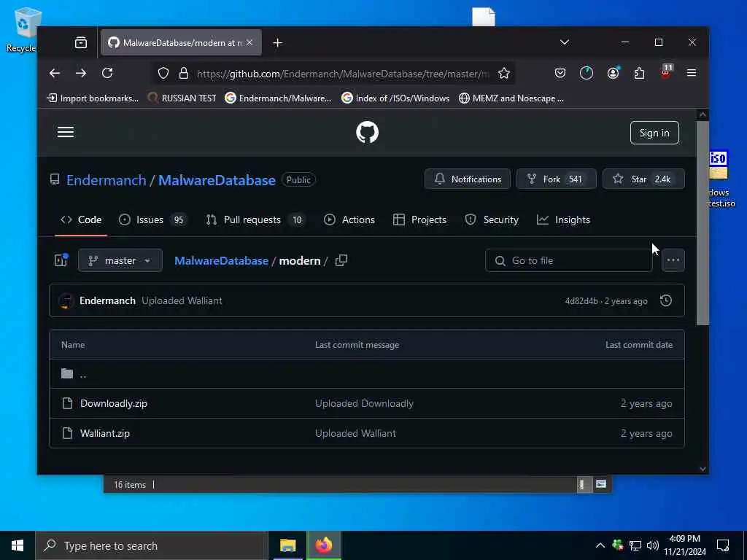Click page vertical scrollbar thumb
The height and width of the screenshot is (560, 747).
point(703,223)
